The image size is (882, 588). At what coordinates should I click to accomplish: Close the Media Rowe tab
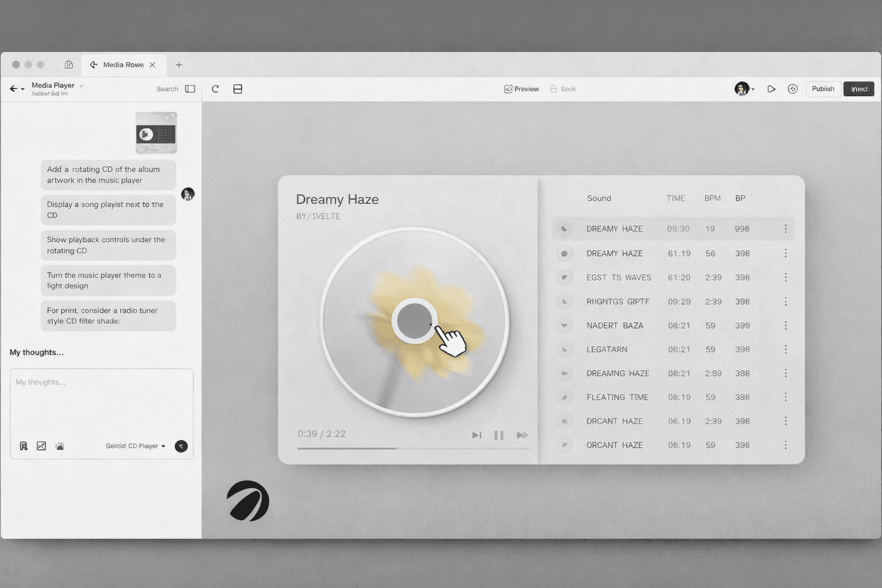(x=152, y=65)
